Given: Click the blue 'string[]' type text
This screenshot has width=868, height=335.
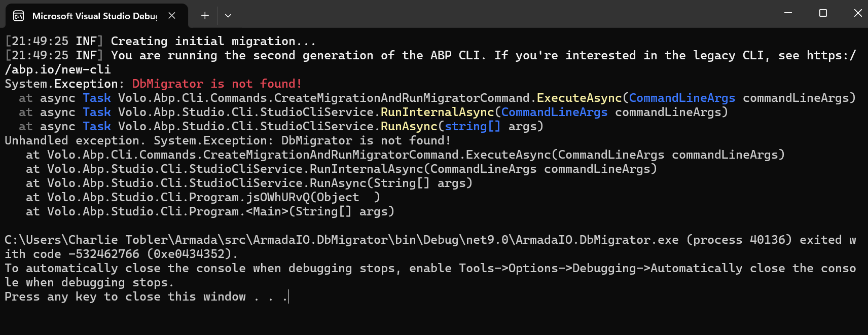Looking at the screenshot, I should click(473, 126).
